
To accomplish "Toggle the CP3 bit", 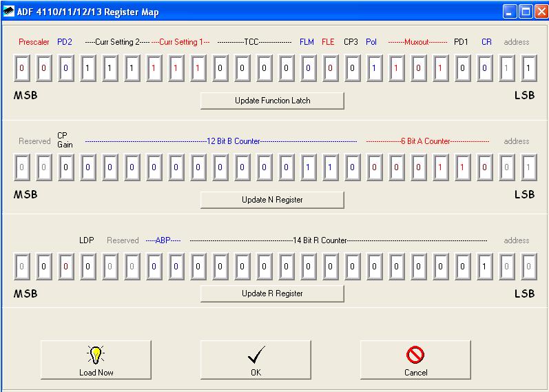I will coord(352,68).
